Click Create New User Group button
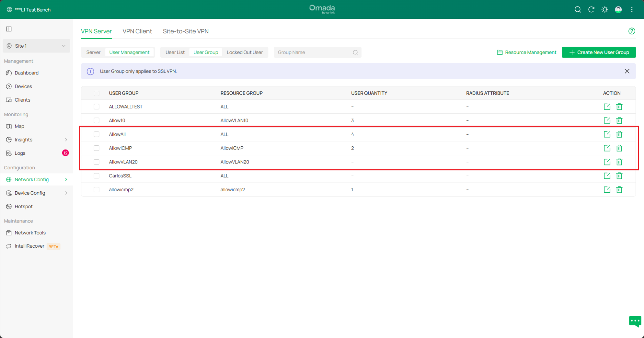Screen dimensions: 644x338 (599, 52)
